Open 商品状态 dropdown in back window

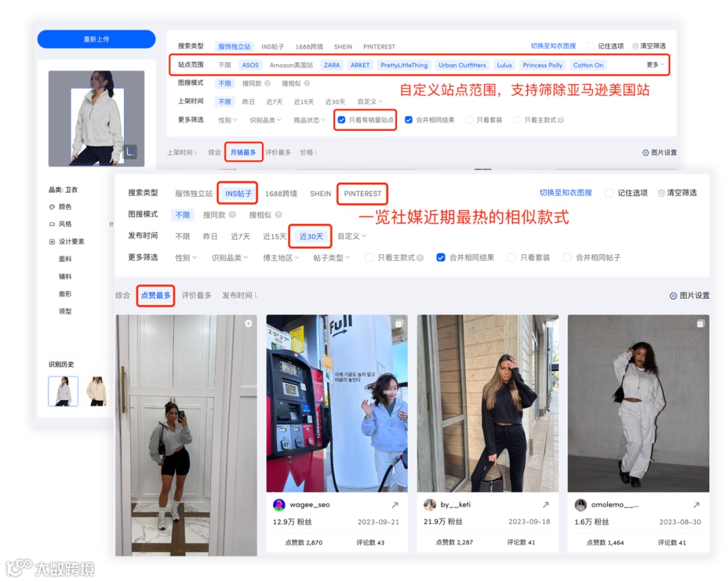tap(309, 120)
